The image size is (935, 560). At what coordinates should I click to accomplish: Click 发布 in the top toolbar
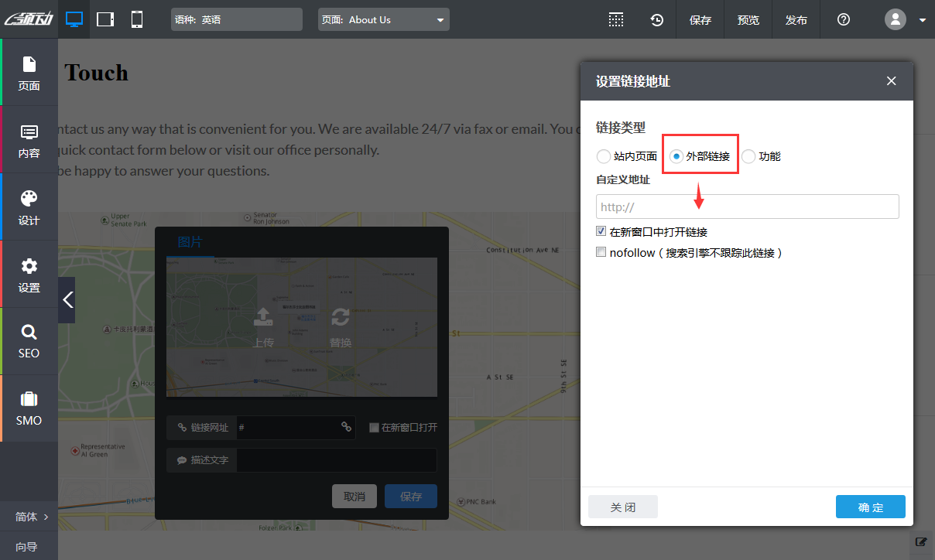pos(796,20)
